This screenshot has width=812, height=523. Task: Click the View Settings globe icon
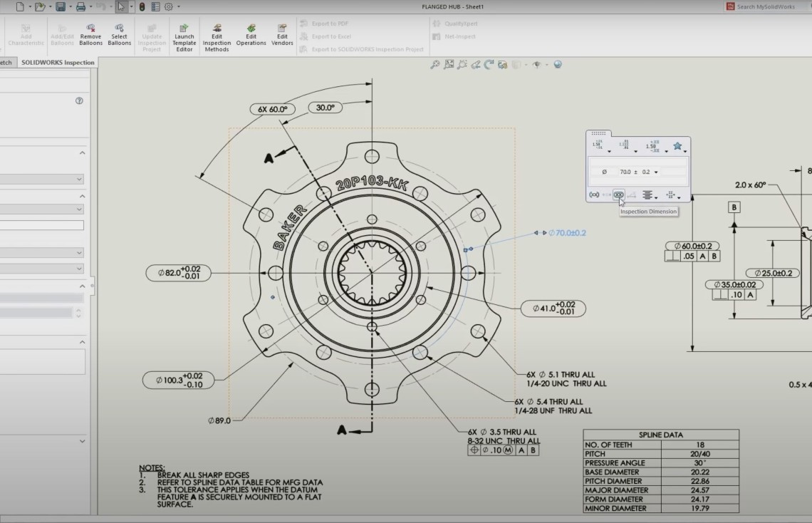tap(558, 65)
